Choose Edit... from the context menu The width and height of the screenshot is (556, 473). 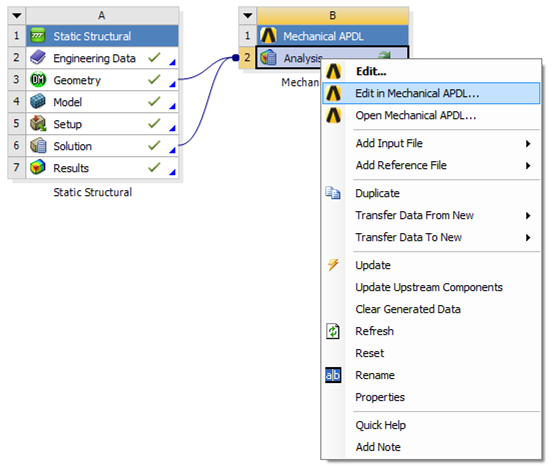pyautogui.click(x=431, y=71)
